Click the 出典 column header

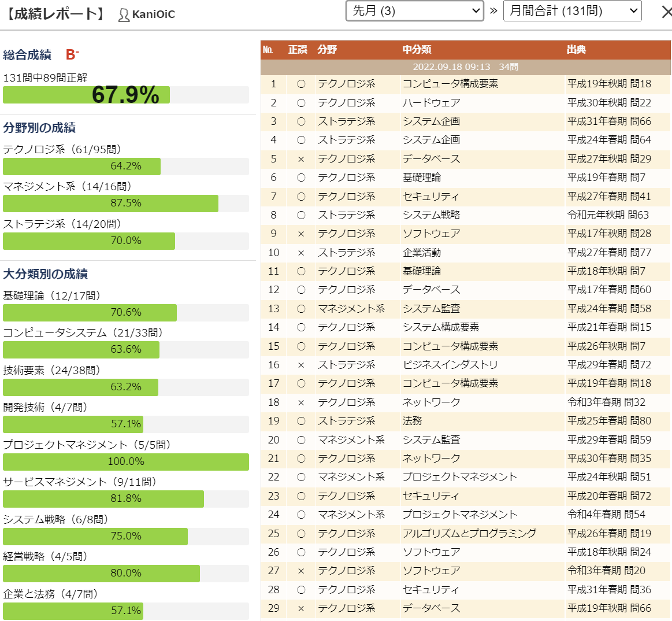pos(576,50)
